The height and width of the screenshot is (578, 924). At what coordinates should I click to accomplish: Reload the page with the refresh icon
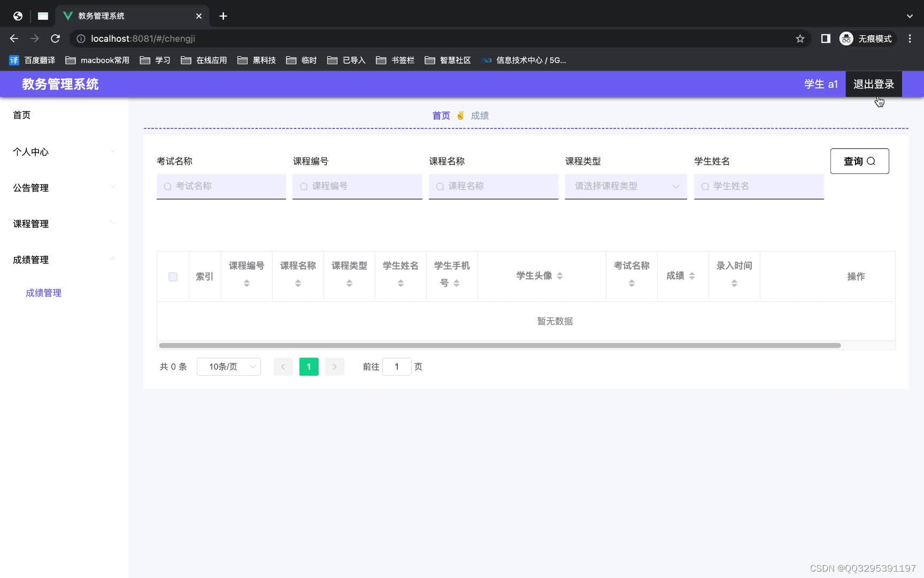(55, 39)
